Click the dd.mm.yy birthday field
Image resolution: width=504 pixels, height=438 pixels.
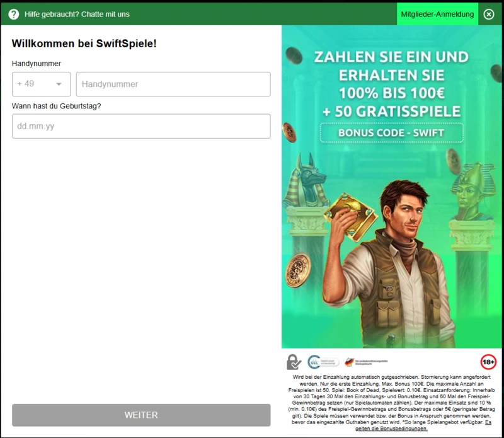tap(140, 125)
